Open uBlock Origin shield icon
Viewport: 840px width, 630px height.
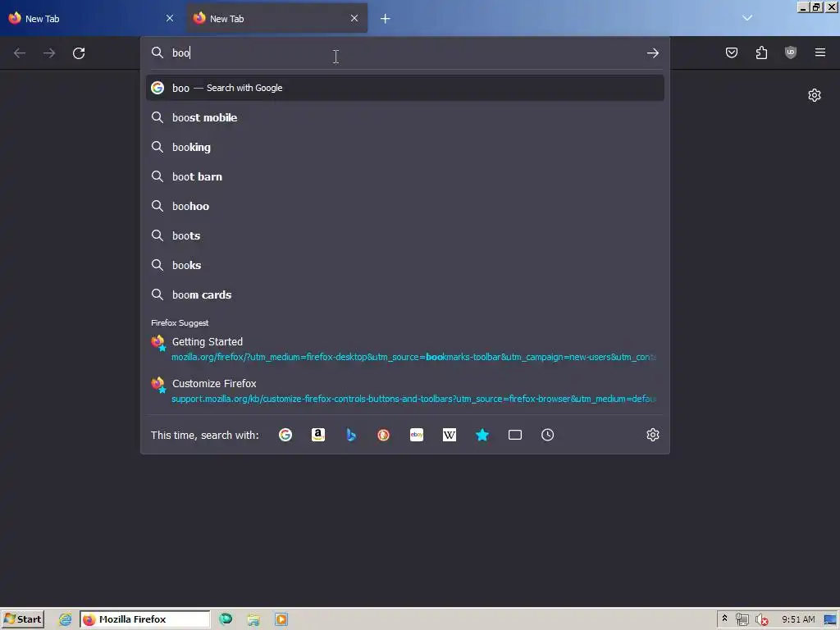pyautogui.click(x=791, y=52)
